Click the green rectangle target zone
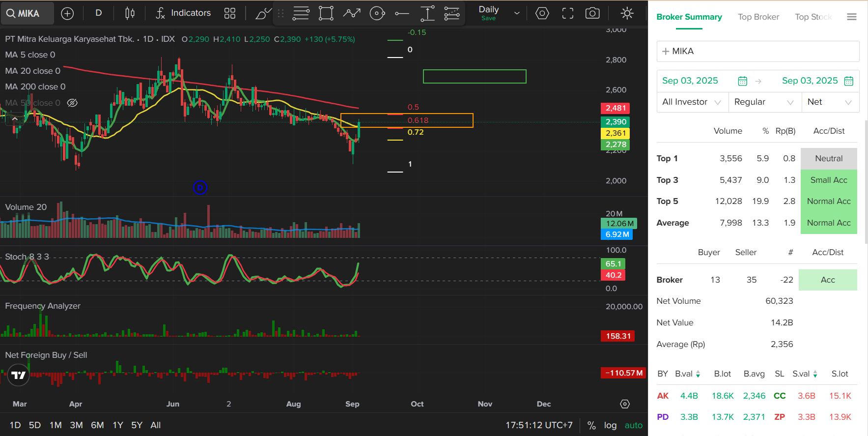The width and height of the screenshot is (868, 436). pos(475,76)
